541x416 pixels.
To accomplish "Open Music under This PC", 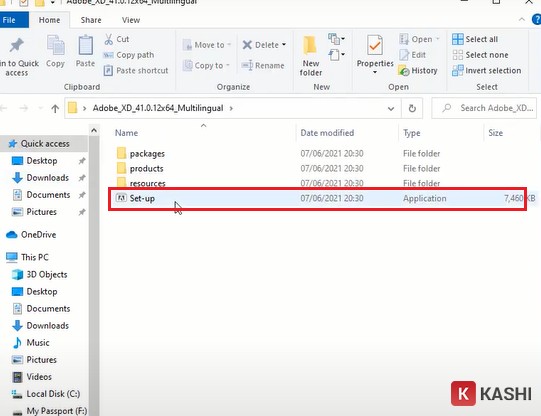I will click(x=38, y=343).
